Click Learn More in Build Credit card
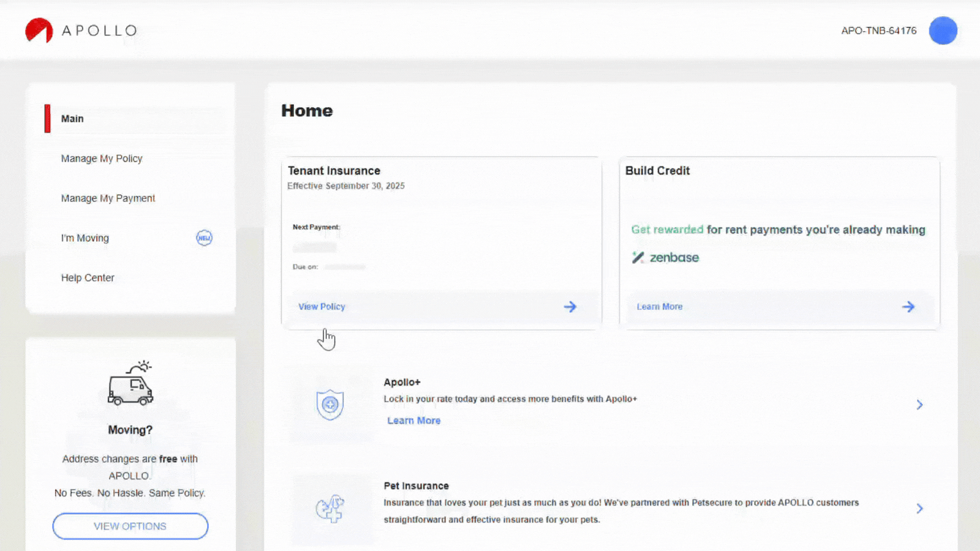This screenshot has width=980, height=551. coord(660,307)
